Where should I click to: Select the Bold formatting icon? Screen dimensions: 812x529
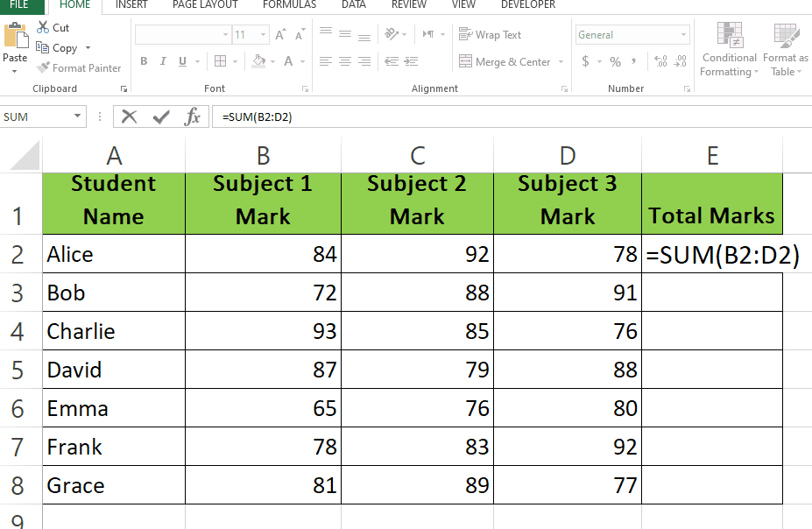click(x=144, y=61)
